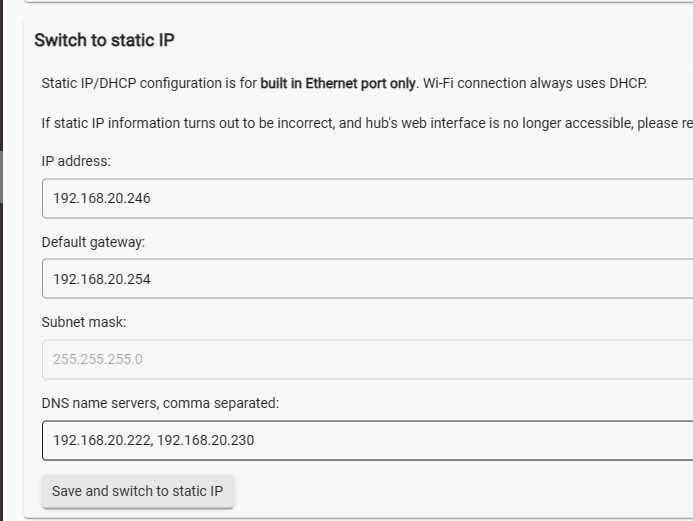Click the Wi-Fi connection always uses DHCP sentence
This screenshot has height=521, width=693.
pos(535,83)
